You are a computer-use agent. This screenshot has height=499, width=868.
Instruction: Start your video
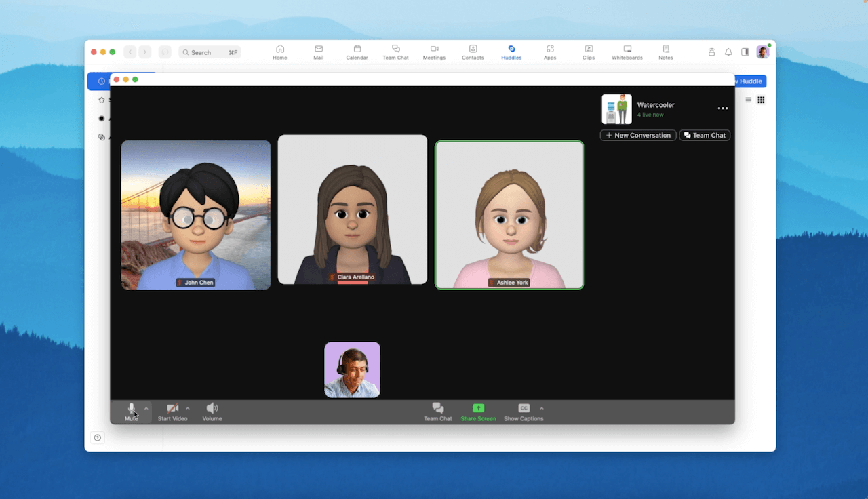[x=172, y=412]
